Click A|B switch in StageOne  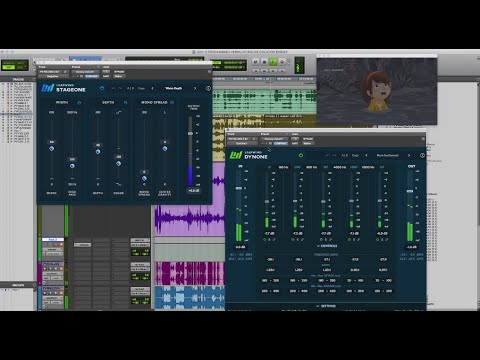pyautogui.click(x=130, y=88)
